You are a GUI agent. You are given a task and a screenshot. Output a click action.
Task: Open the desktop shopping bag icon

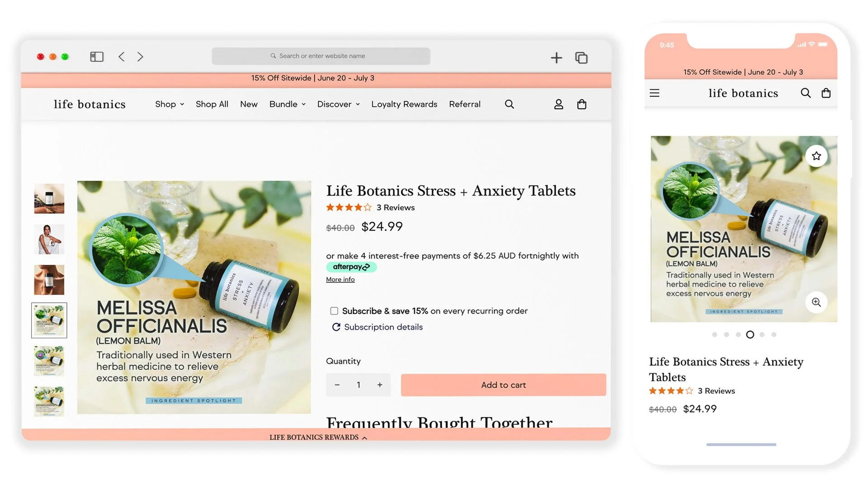(x=582, y=104)
